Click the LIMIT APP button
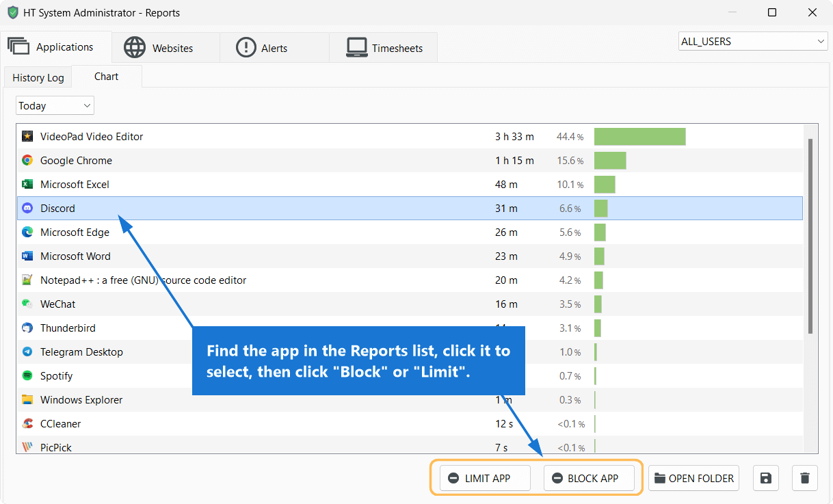Image resolution: width=833 pixels, height=504 pixels. pyautogui.click(x=485, y=478)
